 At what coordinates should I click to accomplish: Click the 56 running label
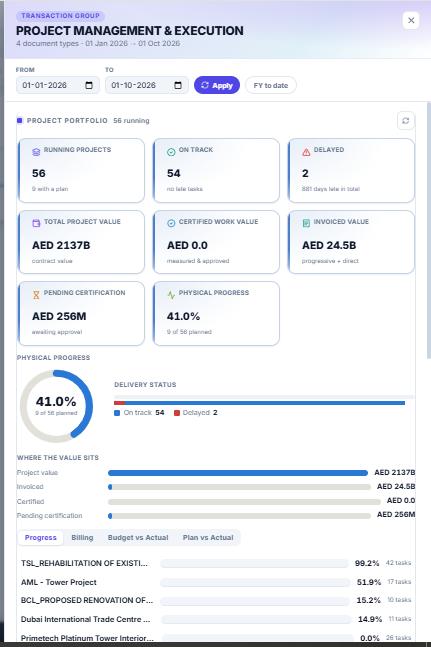pos(131,121)
